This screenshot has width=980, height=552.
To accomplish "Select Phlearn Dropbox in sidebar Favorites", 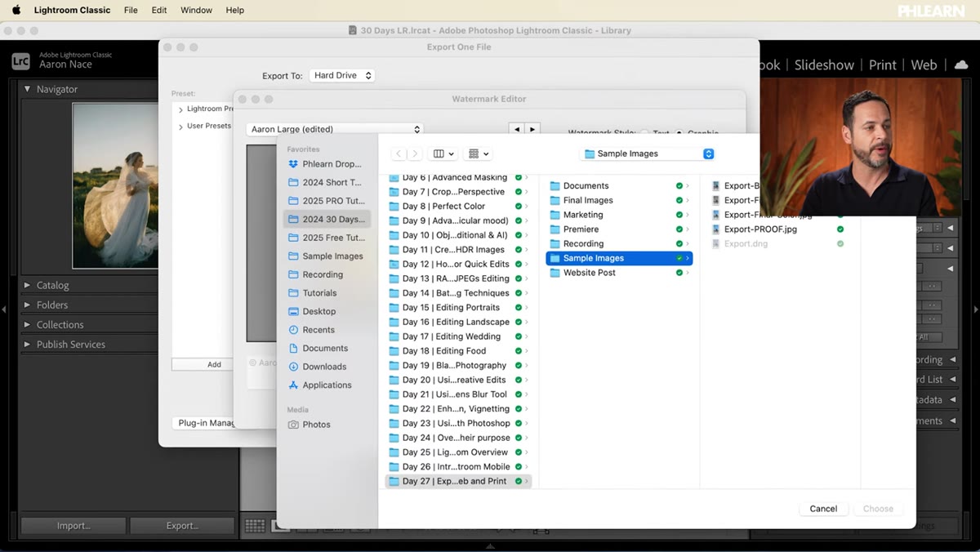I will pos(325,164).
